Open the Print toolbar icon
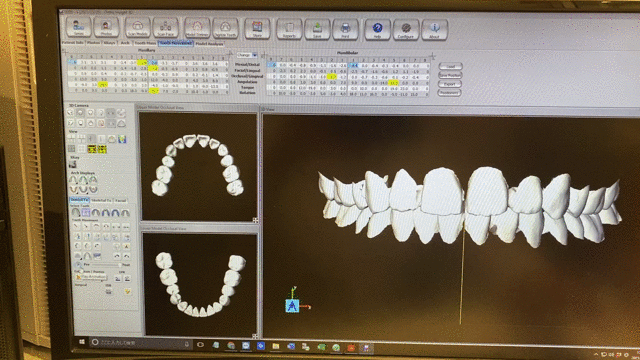Screen dimensions: 640x360 [345, 29]
